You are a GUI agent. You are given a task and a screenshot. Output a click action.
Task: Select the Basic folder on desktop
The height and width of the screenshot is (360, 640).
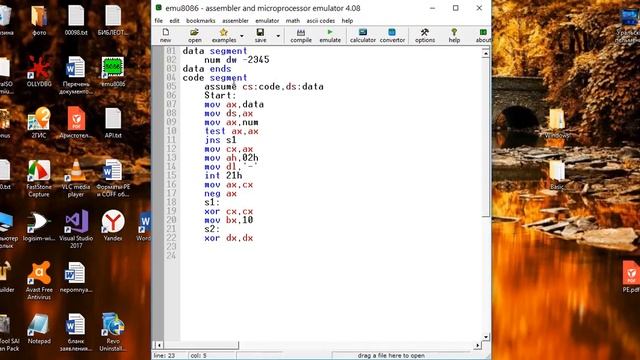click(557, 175)
